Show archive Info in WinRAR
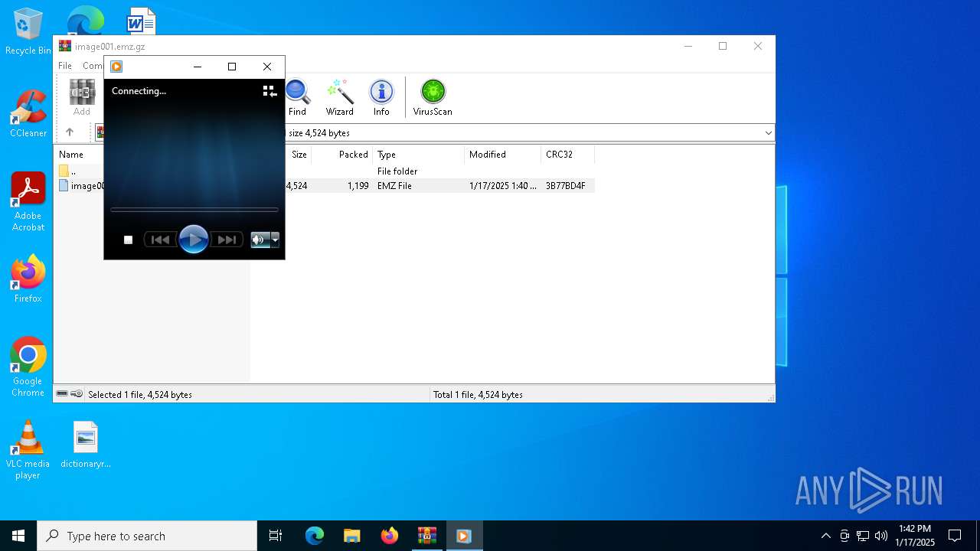This screenshot has height=551, width=980. point(381,98)
